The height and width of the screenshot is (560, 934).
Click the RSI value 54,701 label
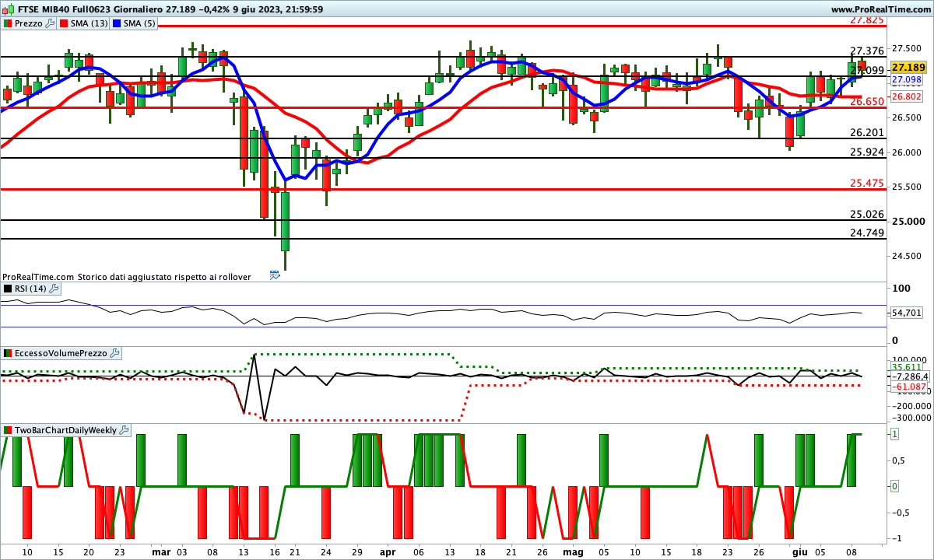pos(907,313)
